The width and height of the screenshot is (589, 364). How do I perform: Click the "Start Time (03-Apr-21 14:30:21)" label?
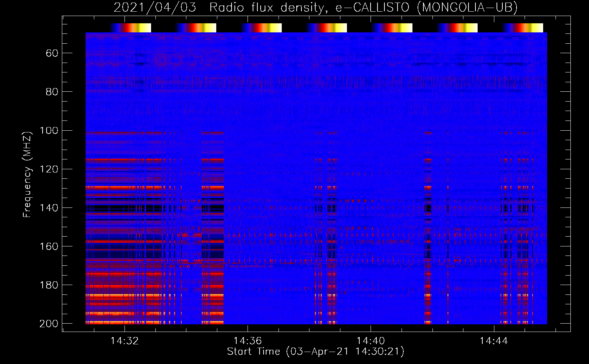316,352
